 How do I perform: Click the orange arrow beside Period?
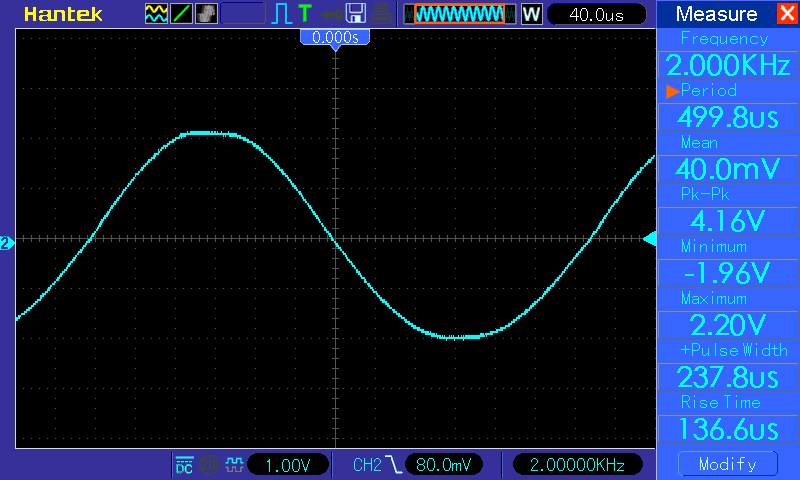pos(672,91)
